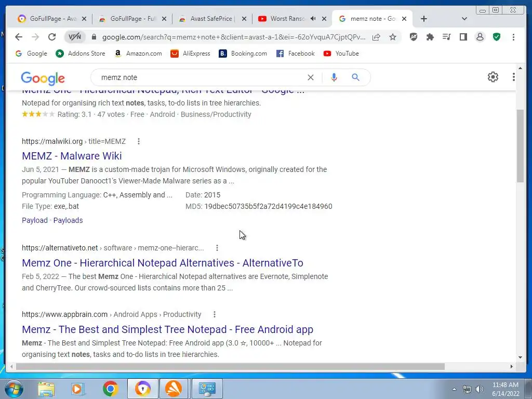Open the Windows Start menu

click(x=14, y=389)
